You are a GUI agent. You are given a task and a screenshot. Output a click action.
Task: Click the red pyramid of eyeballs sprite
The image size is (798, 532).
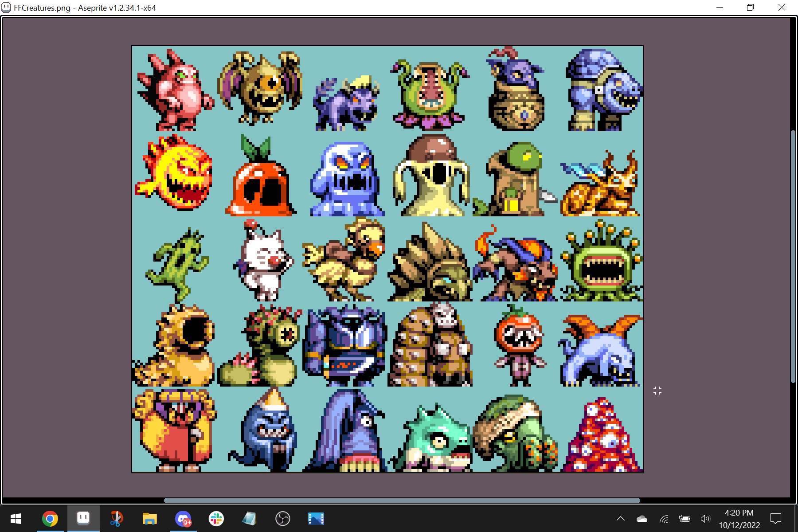(x=602, y=435)
